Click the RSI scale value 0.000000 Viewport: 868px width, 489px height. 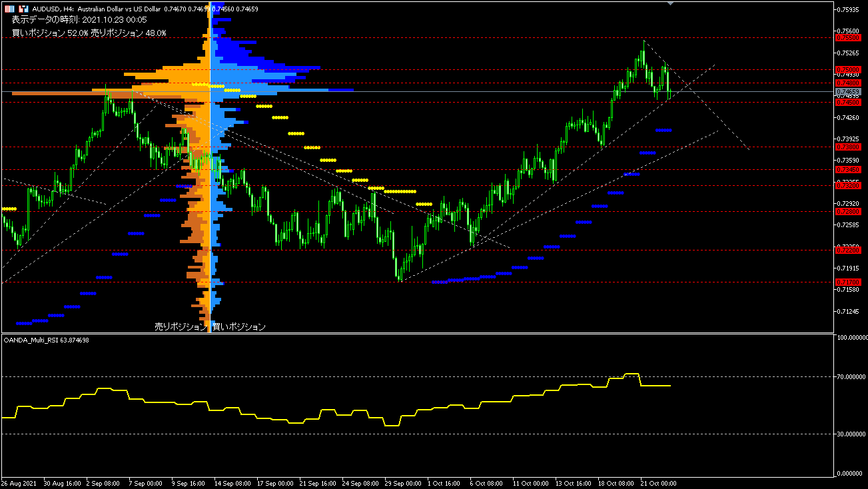click(x=851, y=474)
